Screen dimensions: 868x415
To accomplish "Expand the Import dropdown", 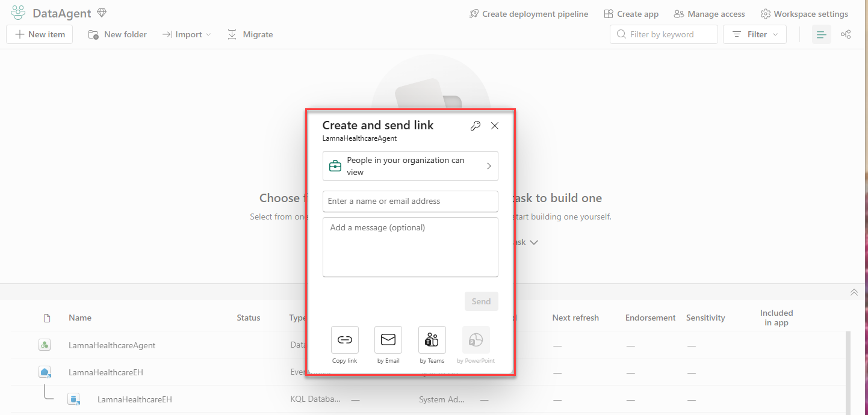I will click(187, 34).
